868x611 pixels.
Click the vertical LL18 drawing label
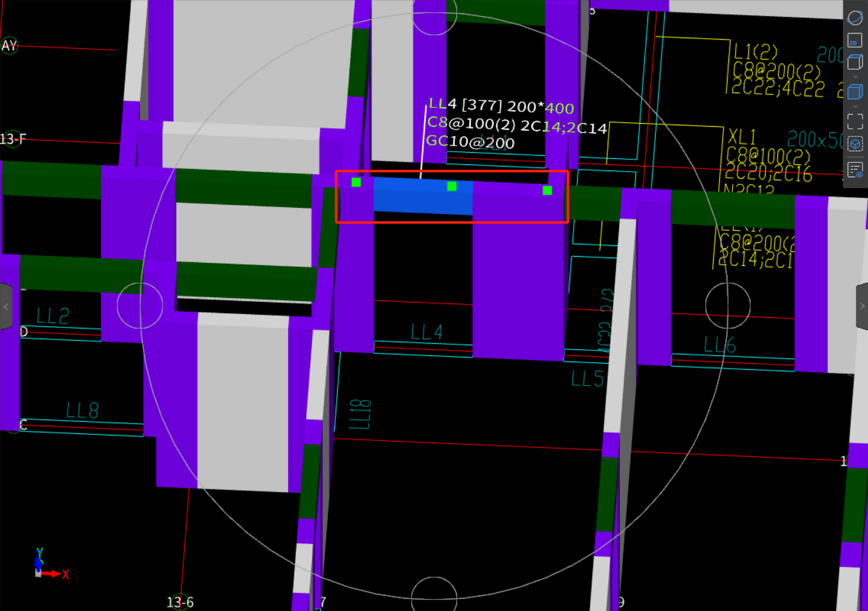pos(360,414)
